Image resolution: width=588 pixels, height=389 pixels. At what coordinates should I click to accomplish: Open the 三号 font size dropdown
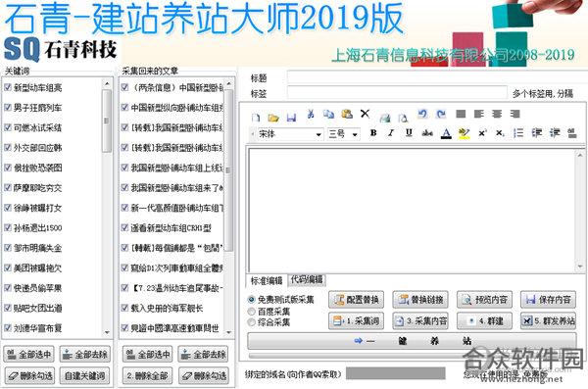(x=355, y=134)
